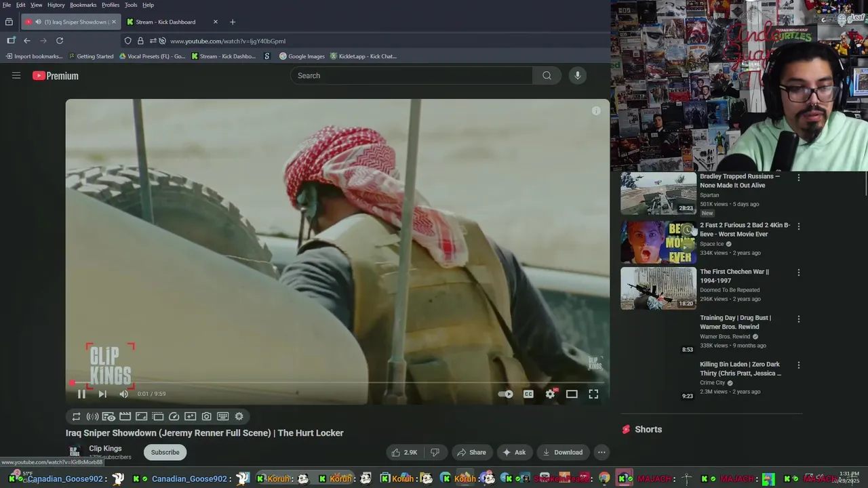Open Getting Started bookmark
This screenshot has width=868, height=488.
pos(90,56)
